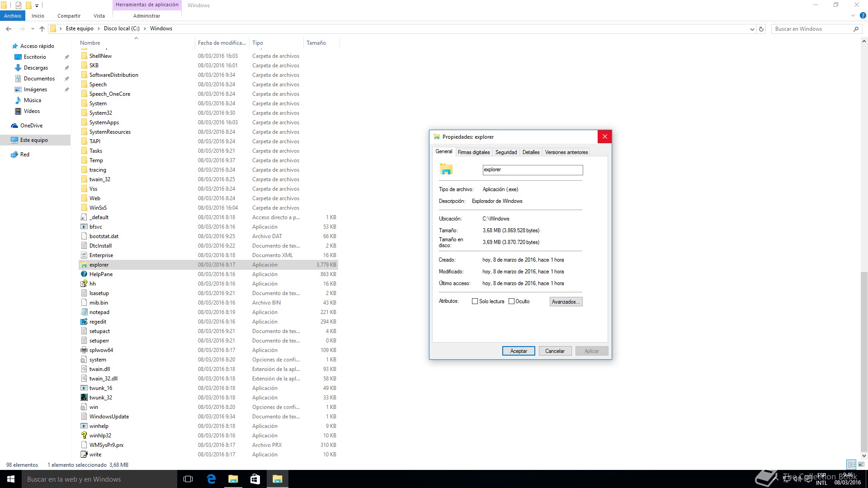Switch to the Versiones anteriores tab

click(x=566, y=152)
